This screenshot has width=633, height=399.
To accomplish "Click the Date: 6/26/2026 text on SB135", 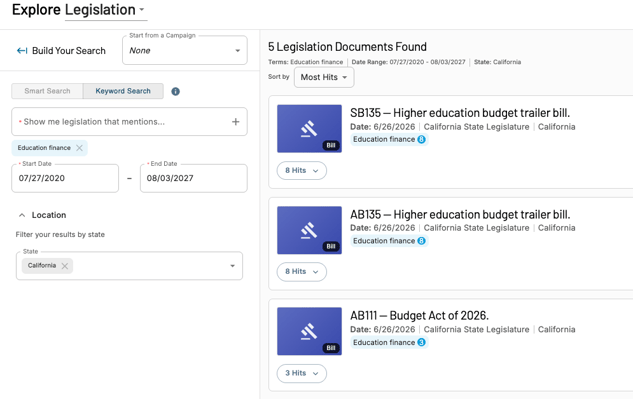I will 382,127.
